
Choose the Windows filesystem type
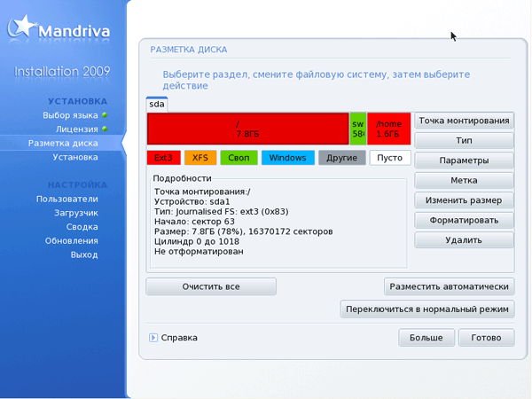[287, 158]
